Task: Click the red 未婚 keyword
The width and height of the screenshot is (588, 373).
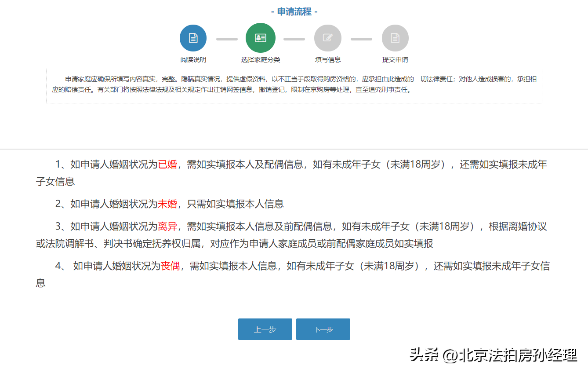Action: point(167,204)
